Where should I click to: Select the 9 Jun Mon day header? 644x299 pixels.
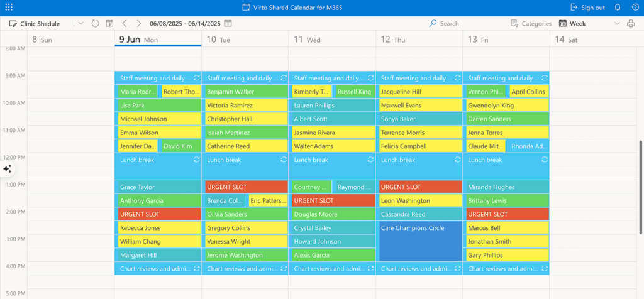click(x=158, y=40)
